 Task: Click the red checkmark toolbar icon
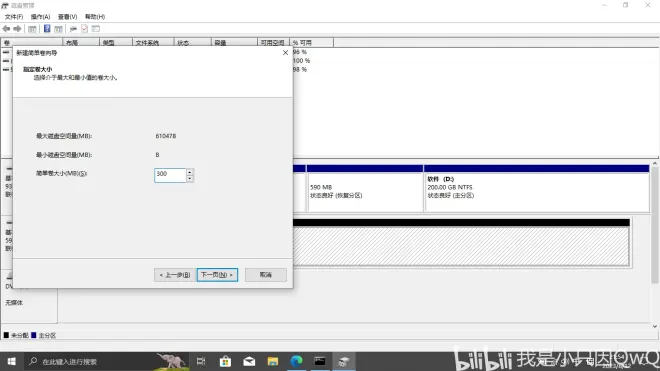[x=85, y=29]
